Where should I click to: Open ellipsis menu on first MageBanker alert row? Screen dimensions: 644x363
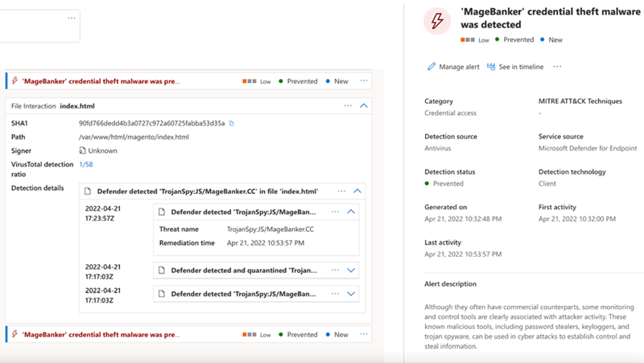click(x=364, y=81)
